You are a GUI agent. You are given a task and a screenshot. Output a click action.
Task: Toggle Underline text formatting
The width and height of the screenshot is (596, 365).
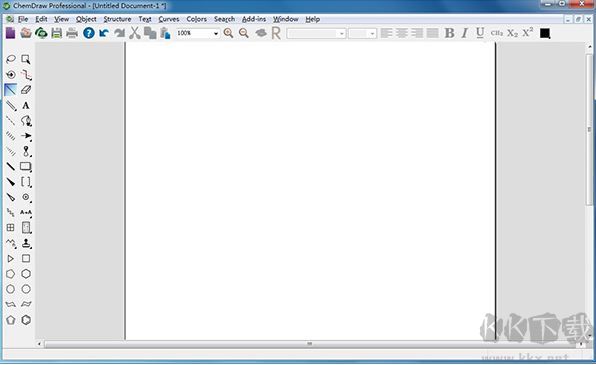click(480, 33)
